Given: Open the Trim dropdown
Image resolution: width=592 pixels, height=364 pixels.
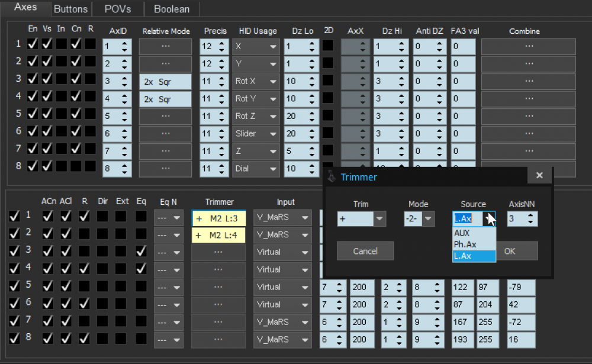Looking at the screenshot, I should (379, 219).
